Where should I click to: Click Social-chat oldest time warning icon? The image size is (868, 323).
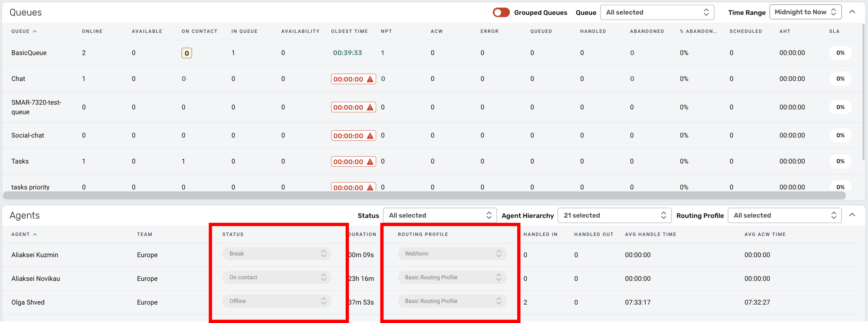pos(370,136)
